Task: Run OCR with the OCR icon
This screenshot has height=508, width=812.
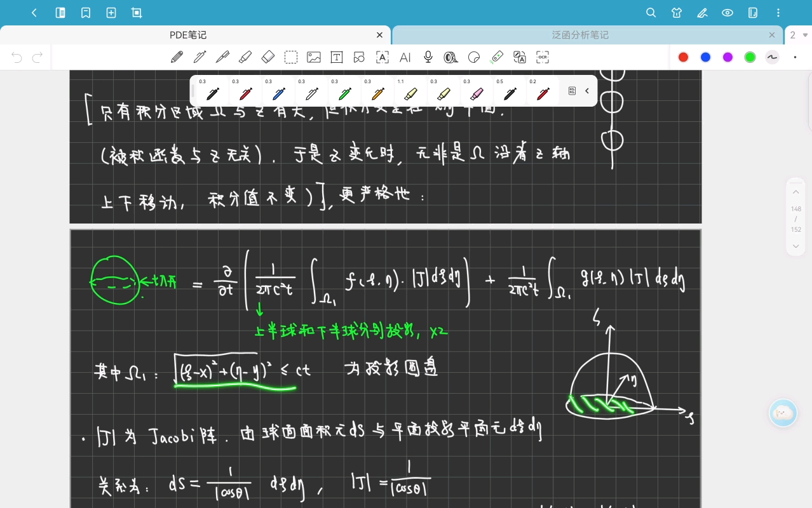Action: [x=543, y=57]
